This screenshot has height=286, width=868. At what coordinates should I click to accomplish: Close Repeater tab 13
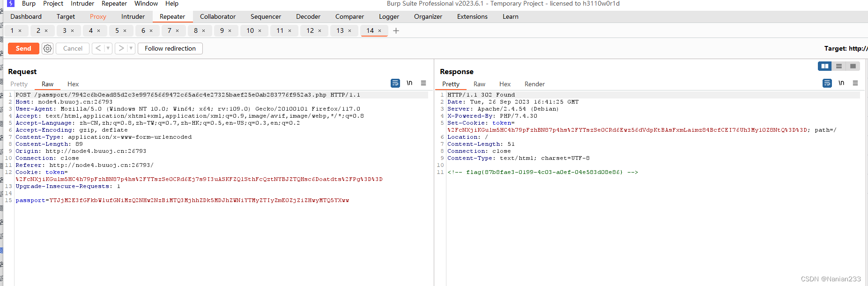350,31
